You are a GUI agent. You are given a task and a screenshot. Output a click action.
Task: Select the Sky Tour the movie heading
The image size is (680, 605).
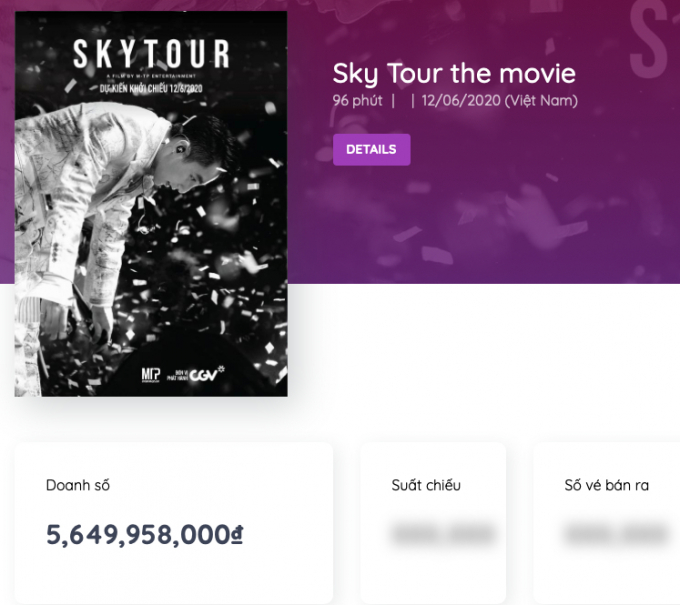[454, 74]
